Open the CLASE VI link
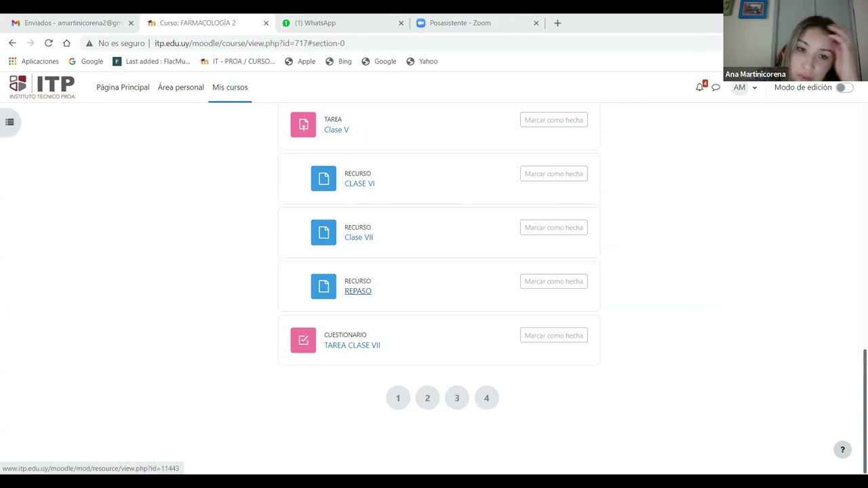 click(359, 184)
